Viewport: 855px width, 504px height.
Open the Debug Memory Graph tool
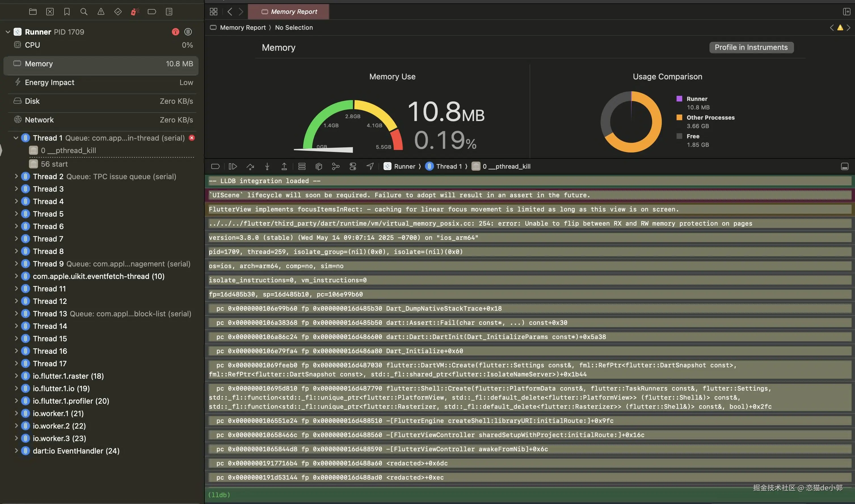pyautogui.click(x=336, y=166)
